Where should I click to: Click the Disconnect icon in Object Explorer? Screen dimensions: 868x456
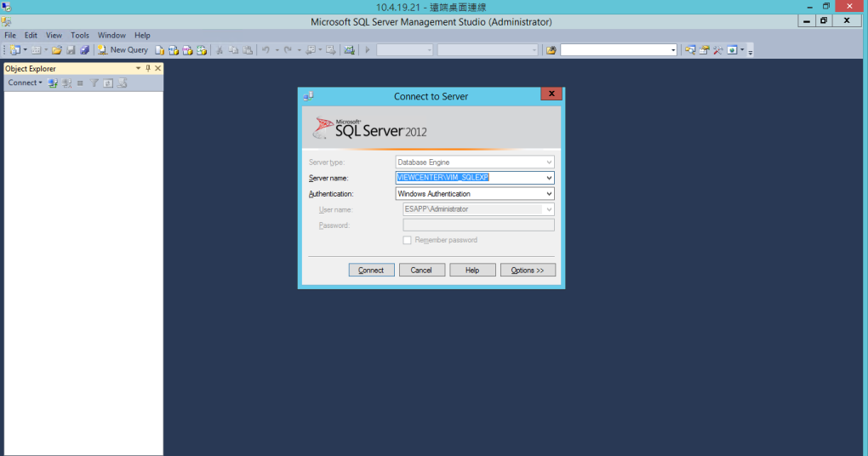pyautogui.click(x=67, y=83)
